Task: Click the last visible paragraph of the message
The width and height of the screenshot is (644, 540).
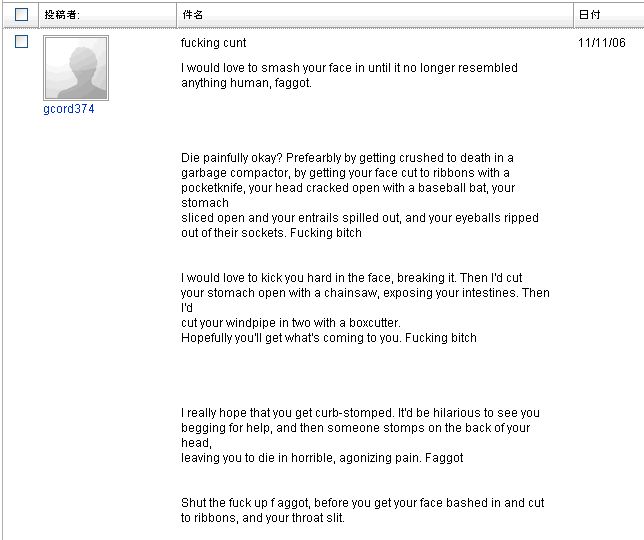Action: click(x=362, y=511)
